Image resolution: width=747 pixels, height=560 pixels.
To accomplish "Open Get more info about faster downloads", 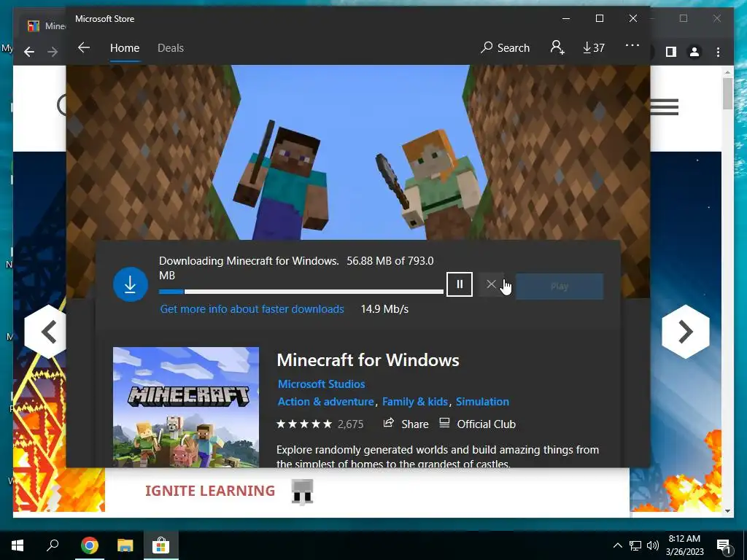I will point(252,309).
